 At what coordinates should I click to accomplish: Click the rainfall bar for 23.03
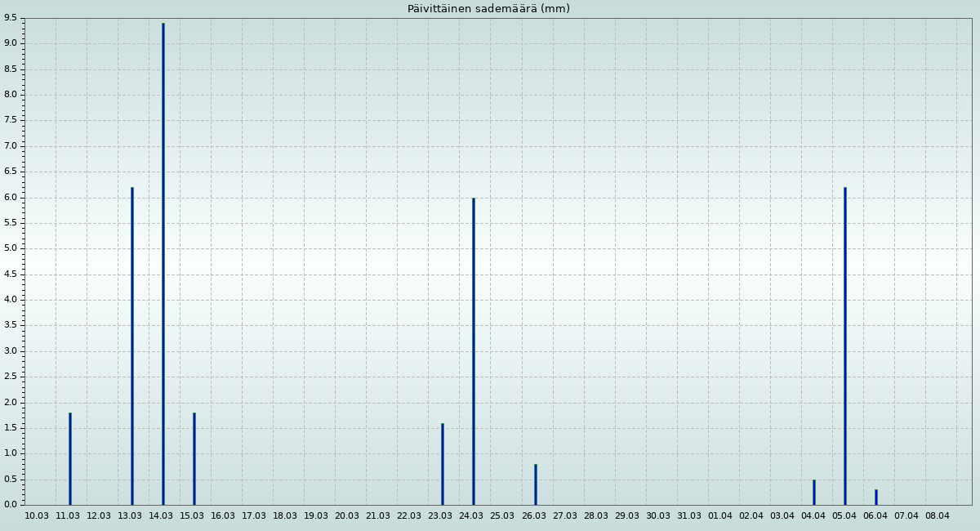(443, 463)
